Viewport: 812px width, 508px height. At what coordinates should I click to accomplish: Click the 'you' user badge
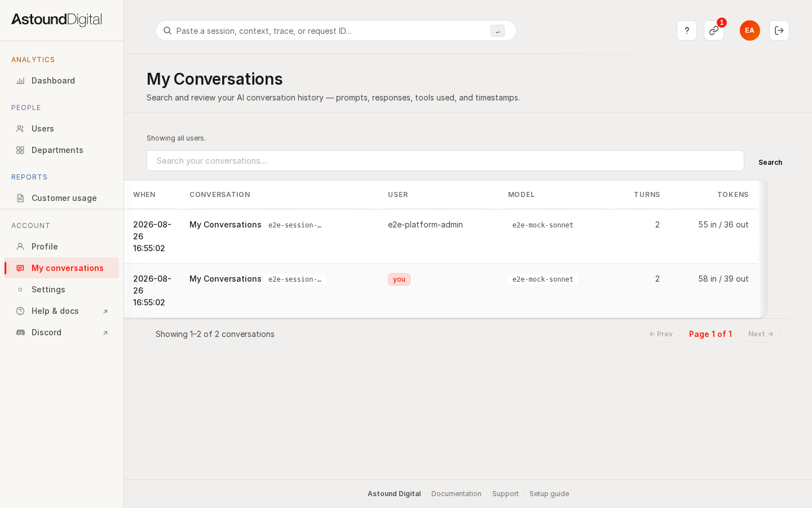point(399,279)
